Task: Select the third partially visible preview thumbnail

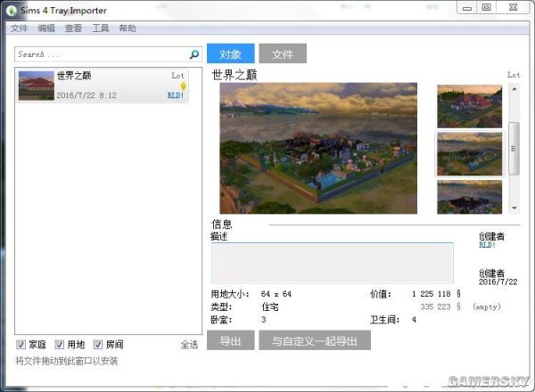Action: pyautogui.click(x=470, y=197)
